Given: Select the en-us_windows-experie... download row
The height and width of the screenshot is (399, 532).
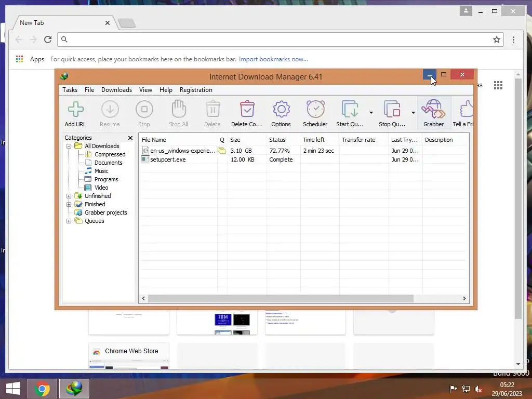Looking at the screenshot, I should pyautogui.click(x=304, y=151).
